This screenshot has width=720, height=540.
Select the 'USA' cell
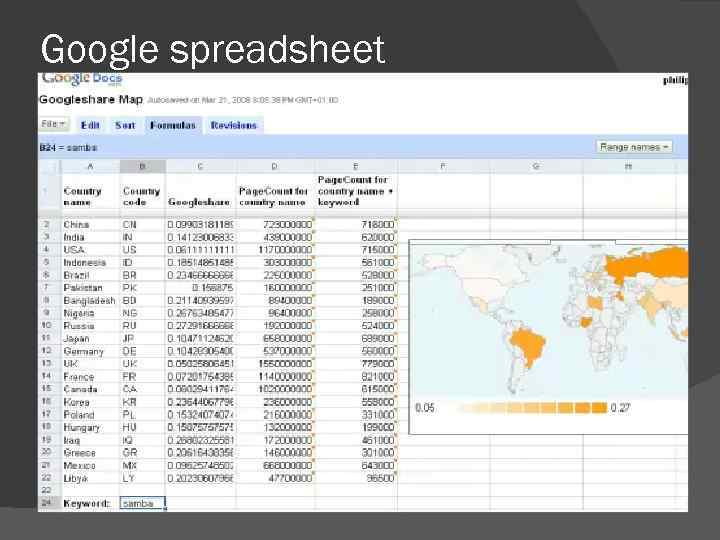[x=90, y=250]
